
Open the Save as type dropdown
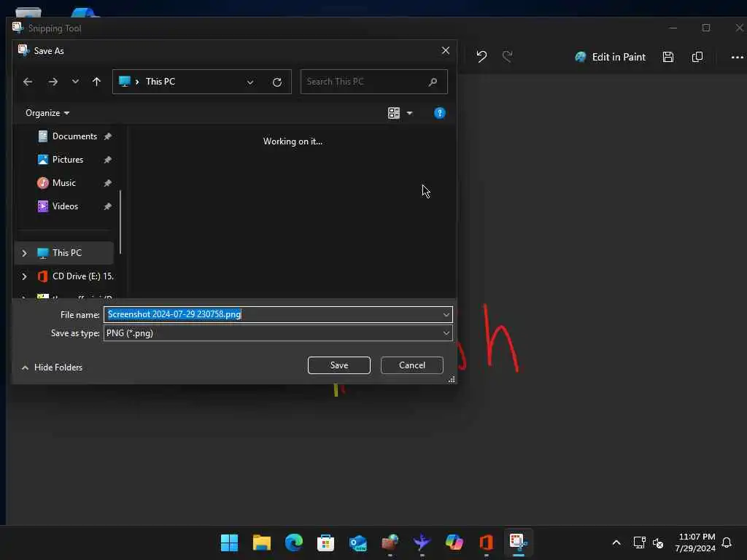pos(446,333)
